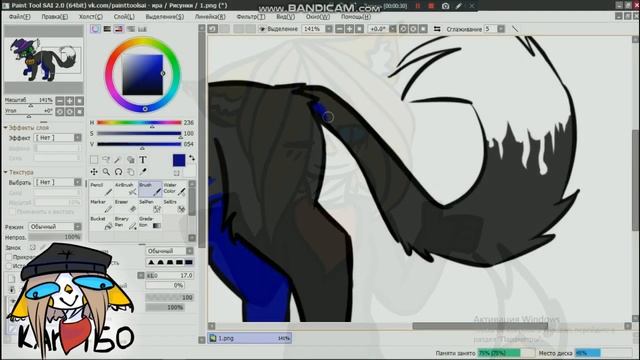
Task: Choose the rectangular selection tool
Action: [x=94, y=160]
